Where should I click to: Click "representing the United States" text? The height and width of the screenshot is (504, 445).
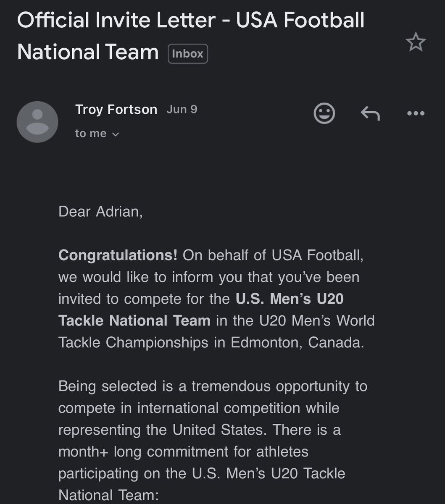164,430
